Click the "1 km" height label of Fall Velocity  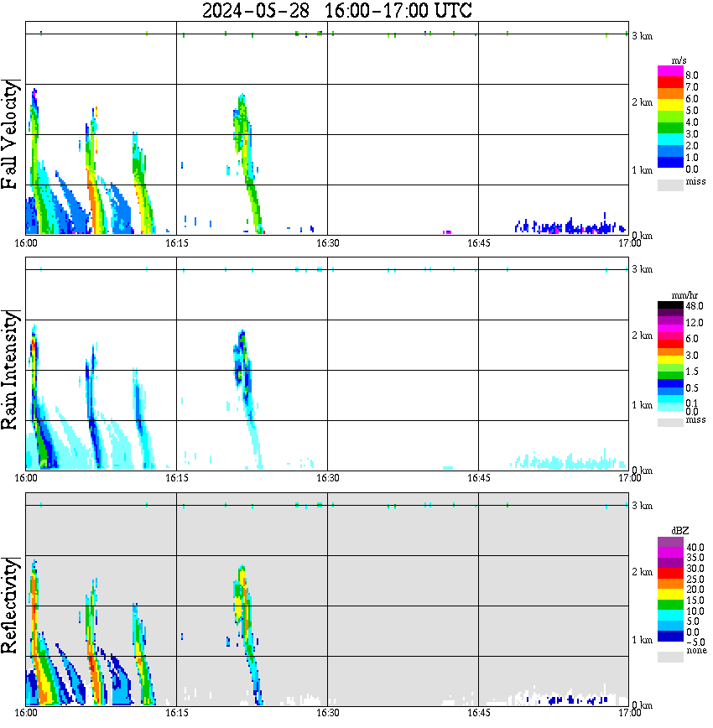(643, 170)
